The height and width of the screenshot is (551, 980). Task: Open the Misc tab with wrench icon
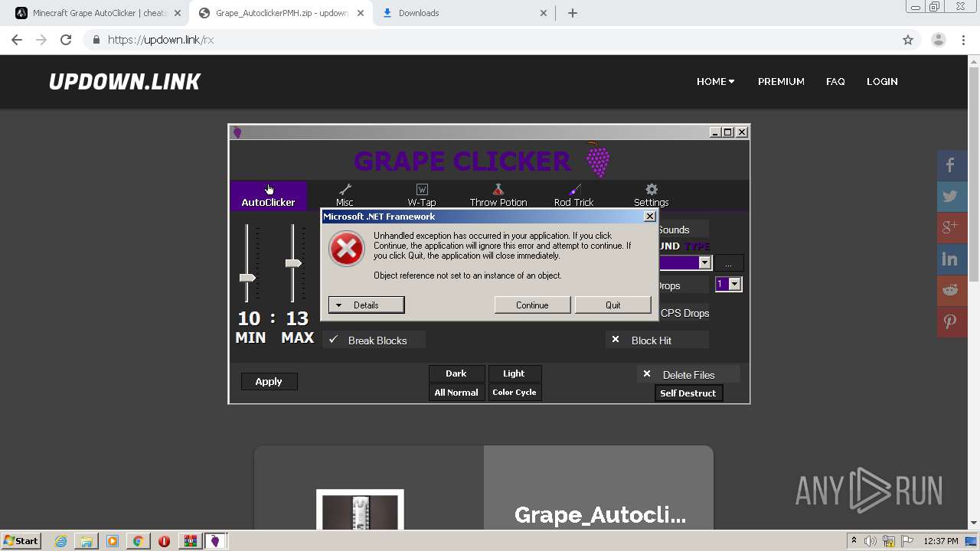pyautogui.click(x=345, y=195)
